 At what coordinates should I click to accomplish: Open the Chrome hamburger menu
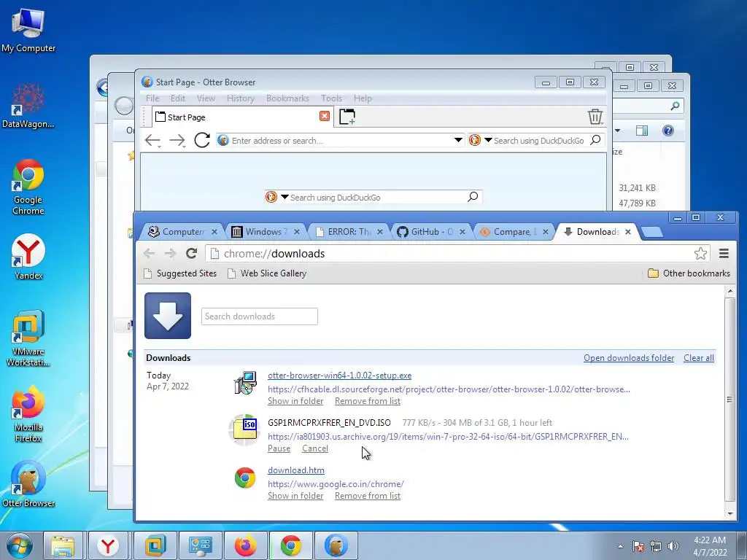pyautogui.click(x=724, y=253)
